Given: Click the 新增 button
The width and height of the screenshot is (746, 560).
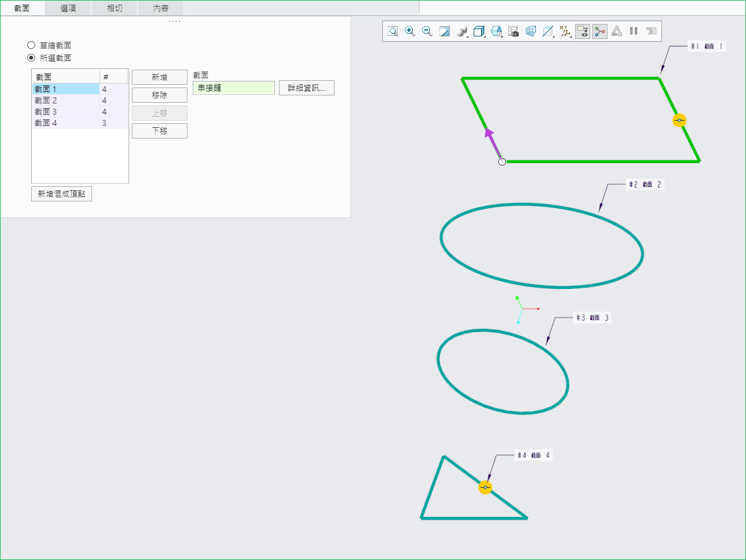Looking at the screenshot, I should pos(159,78).
